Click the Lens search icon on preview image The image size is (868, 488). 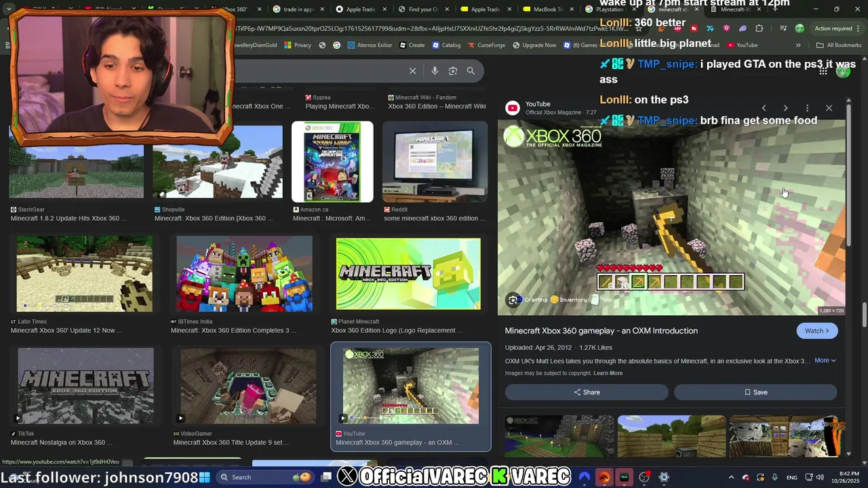tap(513, 300)
